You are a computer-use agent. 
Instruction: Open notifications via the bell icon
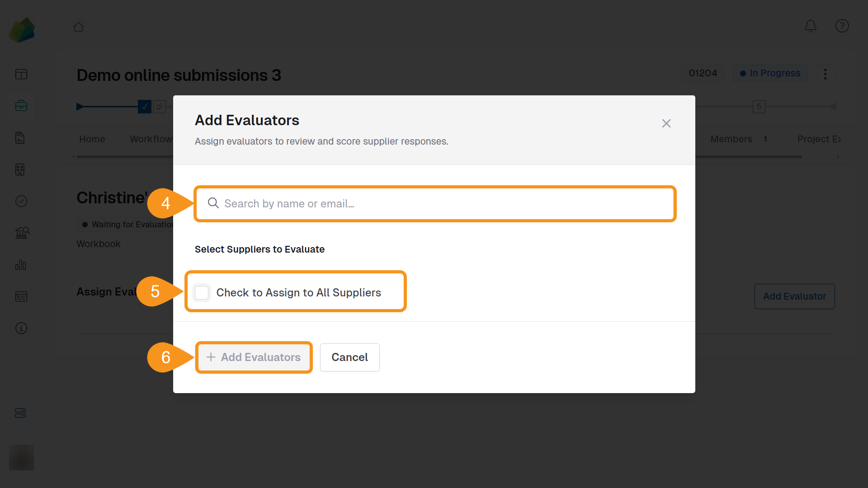811,26
